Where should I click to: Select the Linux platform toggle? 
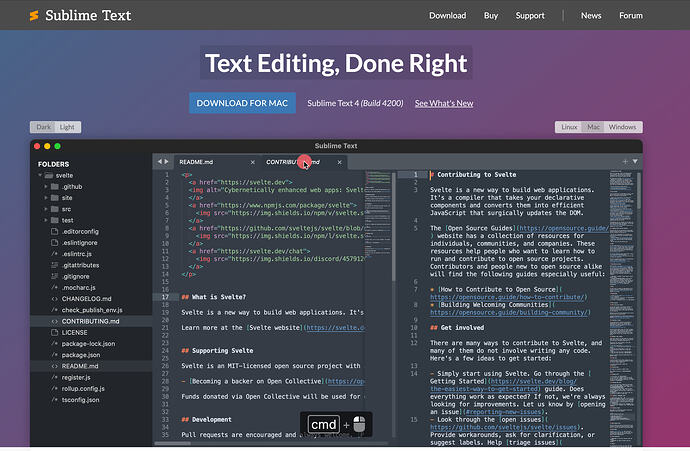tap(569, 127)
